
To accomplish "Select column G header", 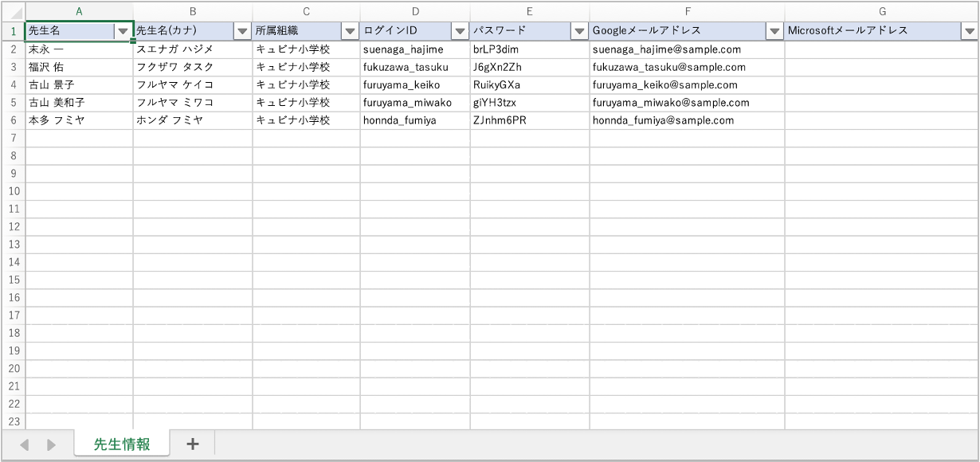I will pyautogui.click(x=882, y=11).
